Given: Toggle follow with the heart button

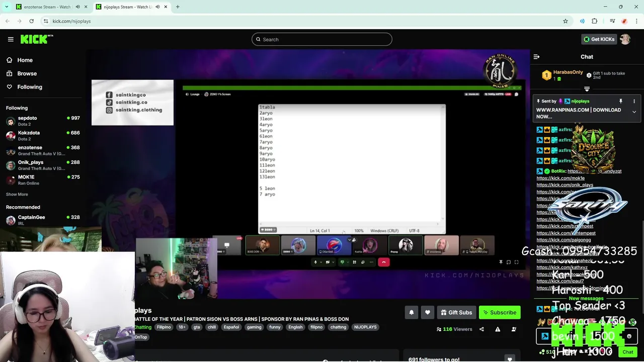Looking at the screenshot, I should pos(427,312).
